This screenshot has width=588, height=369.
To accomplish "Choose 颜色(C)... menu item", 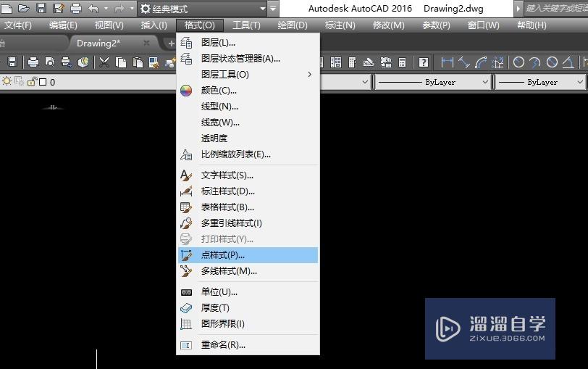I will coord(248,91).
